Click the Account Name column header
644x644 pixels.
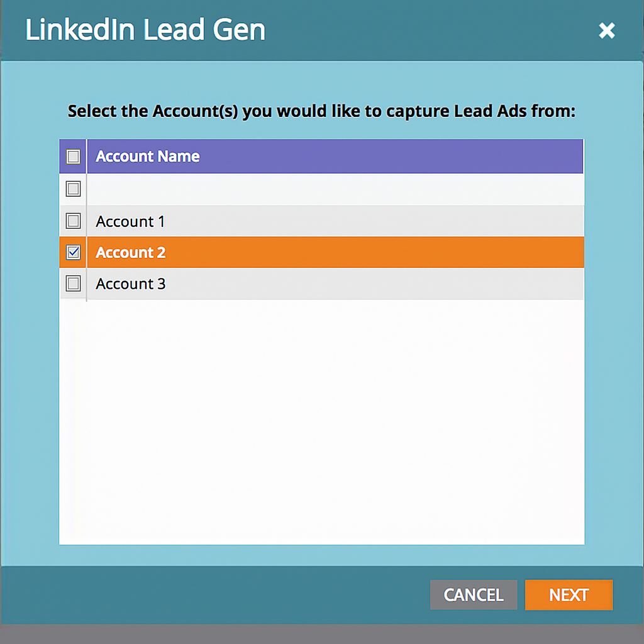[x=147, y=156]
